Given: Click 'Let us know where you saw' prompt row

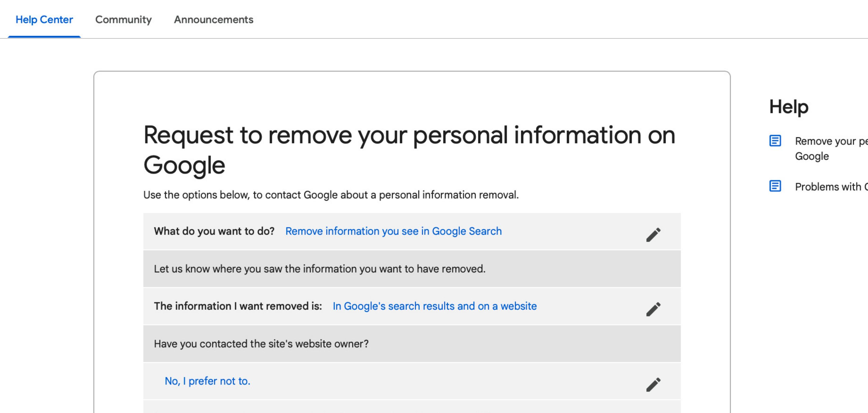Looking at the screenshot, I should 320,269.
